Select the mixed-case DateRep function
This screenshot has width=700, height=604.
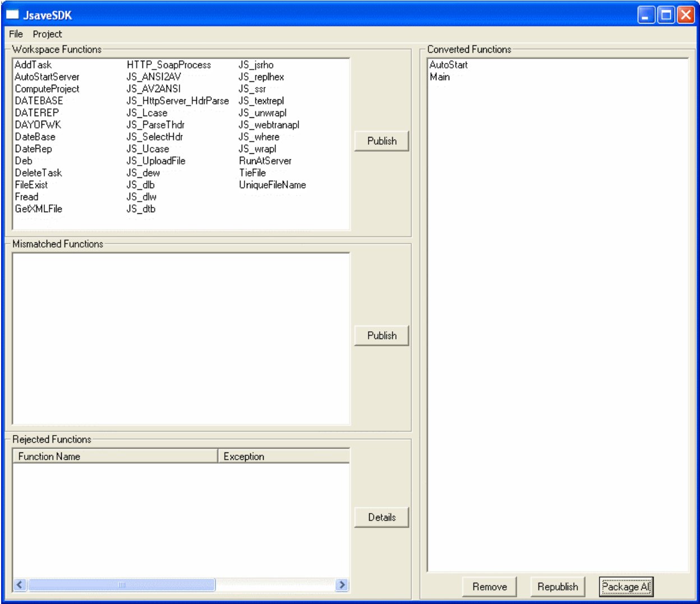click(33, 149)
